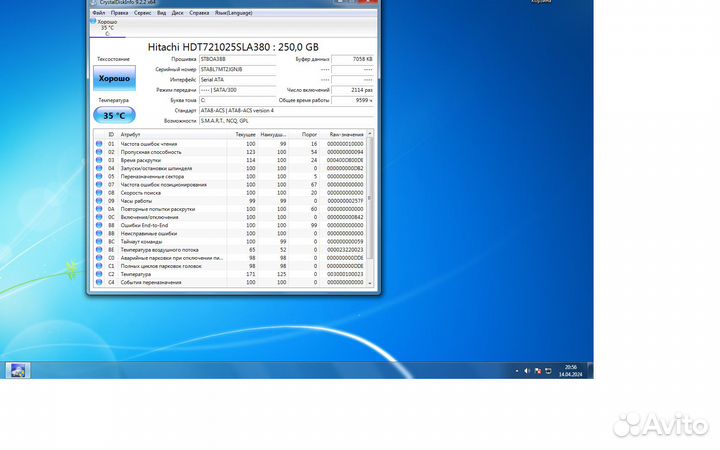Image resolution: width=720 pixels, height=450 pixels.
Task: Click the Буфер данных value field
Action: tap(353, 59)
